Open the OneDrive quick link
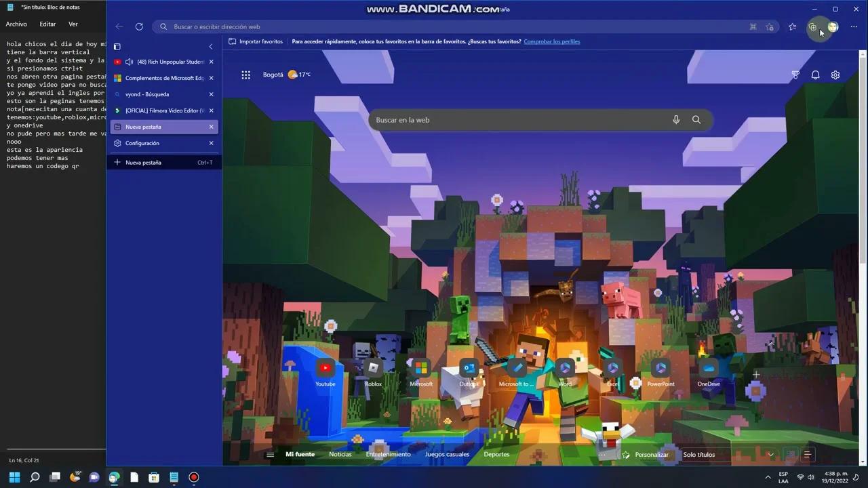 [709, 373]
